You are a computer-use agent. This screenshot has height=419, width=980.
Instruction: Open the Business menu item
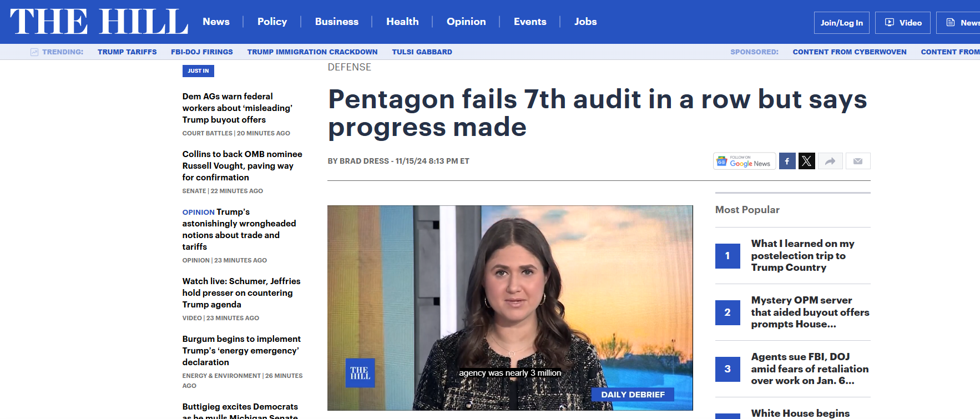point(337,22)
